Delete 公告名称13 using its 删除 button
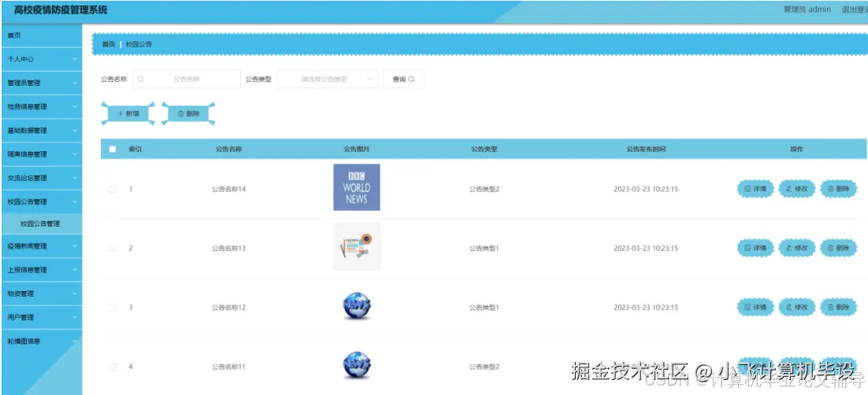The height and width of the screenshot is (395, 868). click(838, 248)
